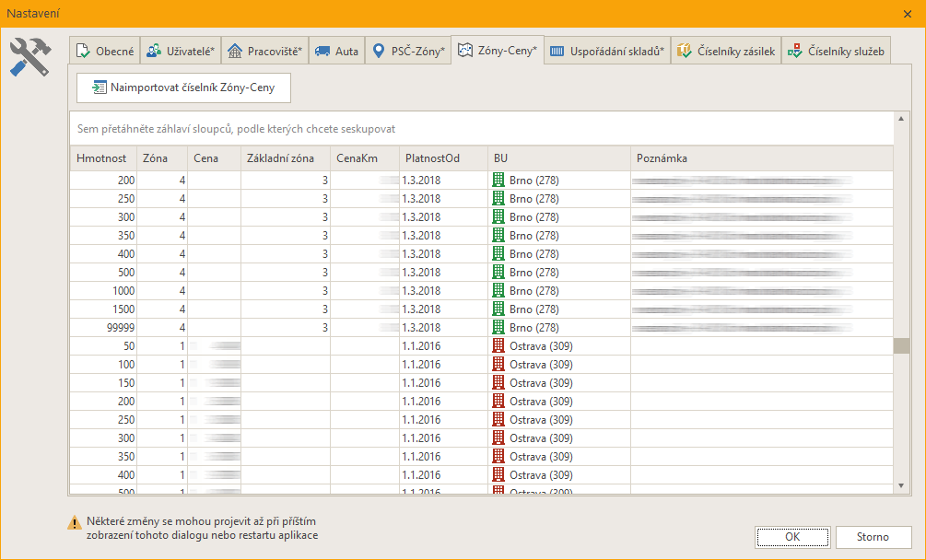Sort by the PlatnostOd column header

[x=432, y=158]
